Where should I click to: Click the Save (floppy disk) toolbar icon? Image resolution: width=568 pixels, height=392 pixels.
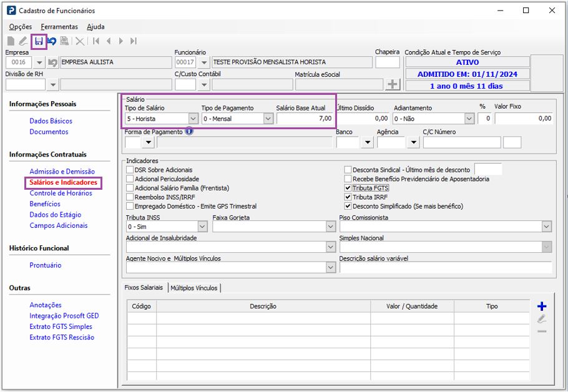pos(39,41)
